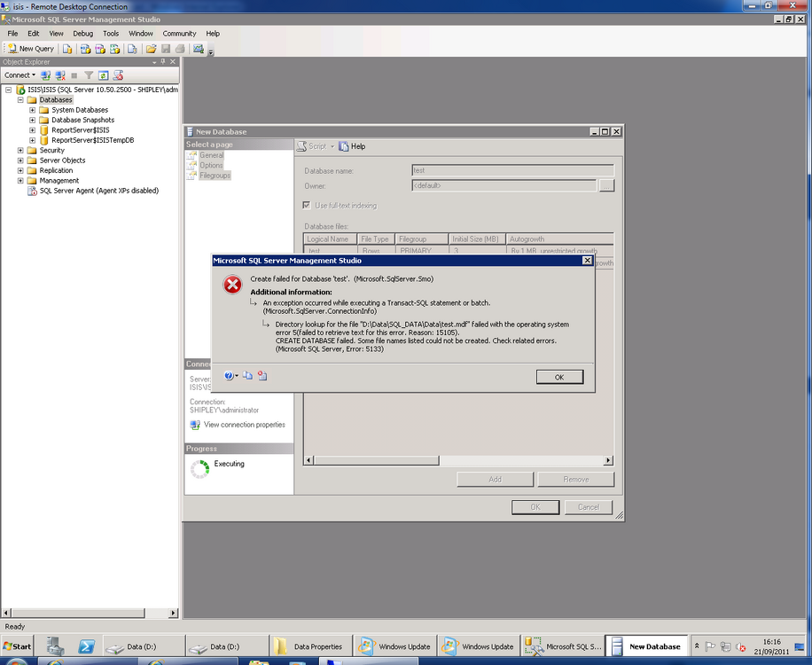This screenshot has height=665, width=812.
Task: Click the Analysis Services MDX Query icon
Action: (86, 49)
